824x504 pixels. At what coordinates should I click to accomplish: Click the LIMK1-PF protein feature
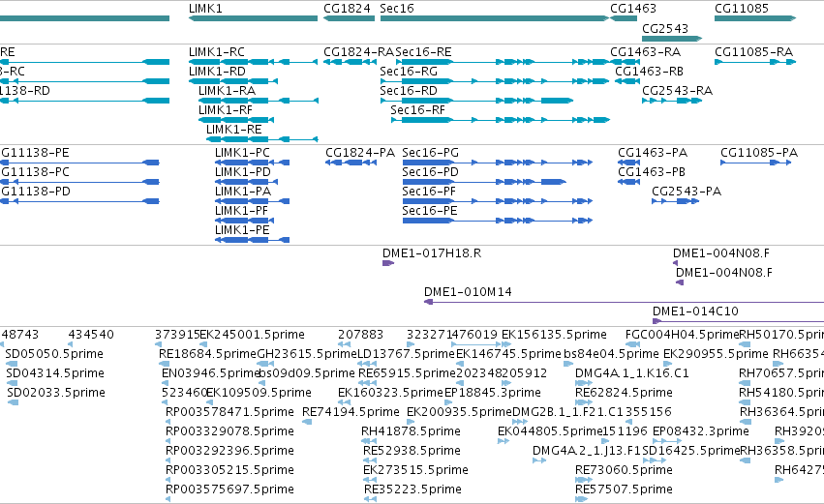244,221
